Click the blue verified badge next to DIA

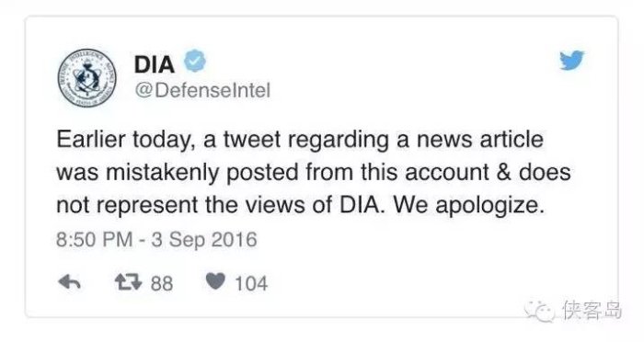(x=195, y=61)
